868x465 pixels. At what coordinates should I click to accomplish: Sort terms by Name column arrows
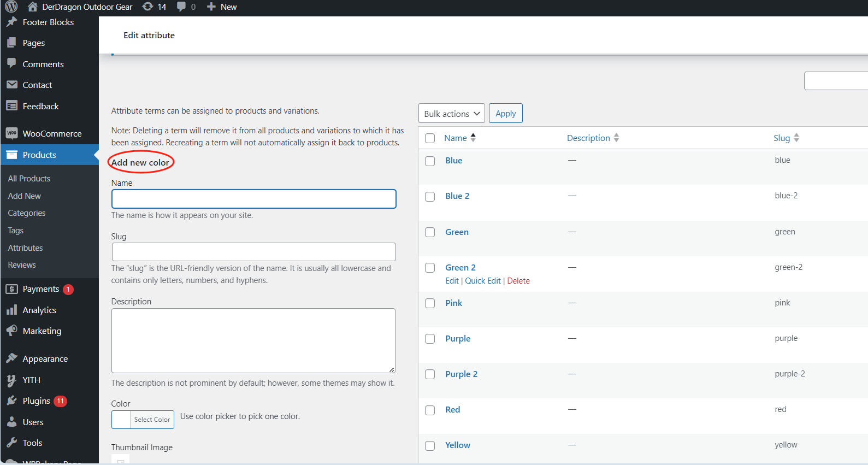point(473,138)
